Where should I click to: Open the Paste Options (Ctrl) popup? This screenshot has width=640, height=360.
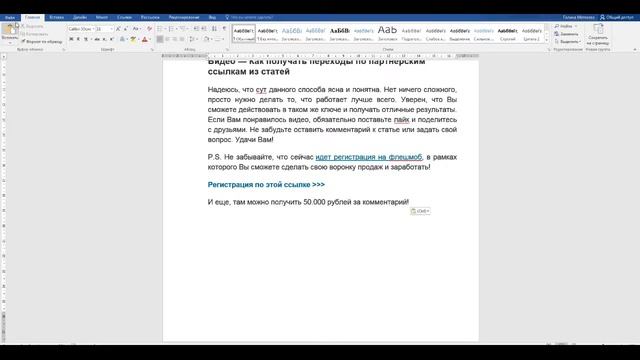[x=420, y=211]
